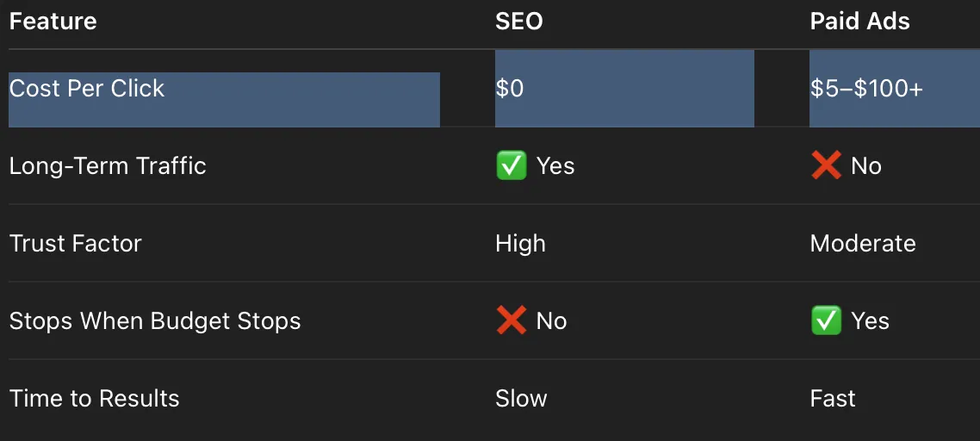Click the Trust Factor row label
Screen dimensions: 980x441
76,244
